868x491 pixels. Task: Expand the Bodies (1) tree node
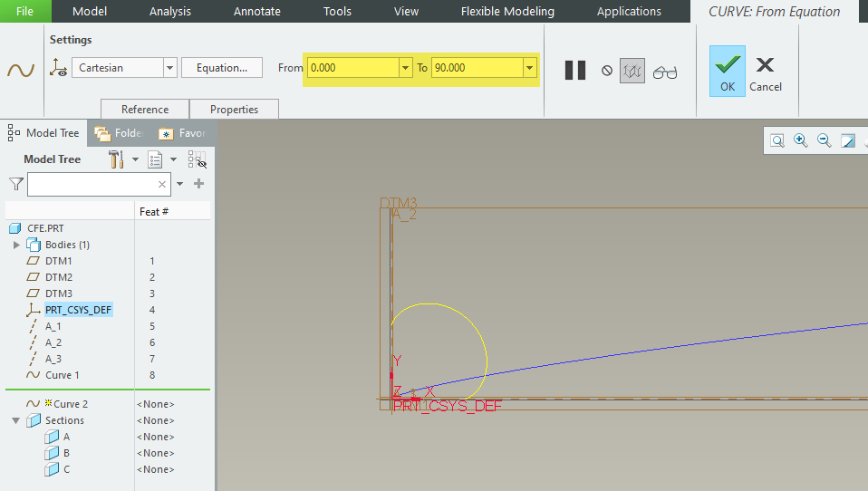(16, 245)
